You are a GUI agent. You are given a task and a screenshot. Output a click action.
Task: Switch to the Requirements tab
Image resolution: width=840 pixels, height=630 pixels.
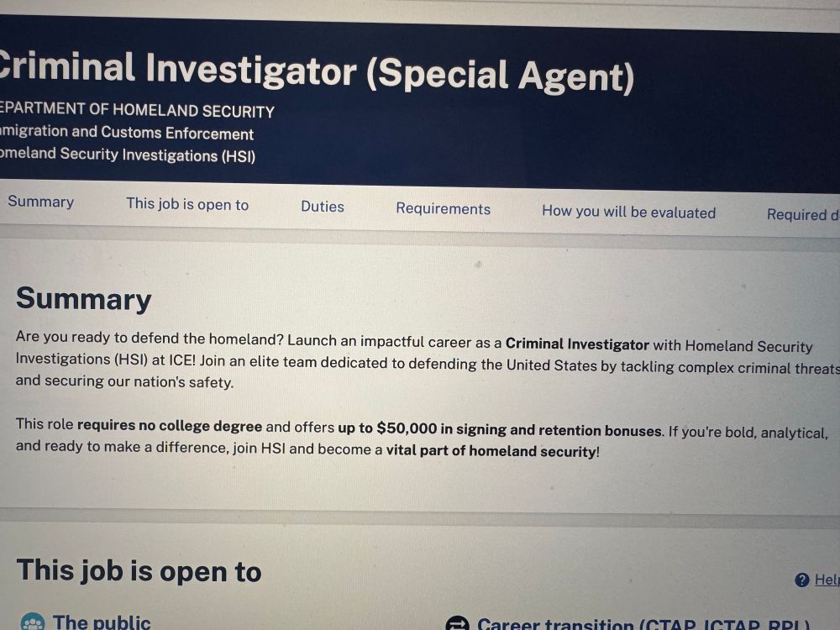[x=443, y=208]
